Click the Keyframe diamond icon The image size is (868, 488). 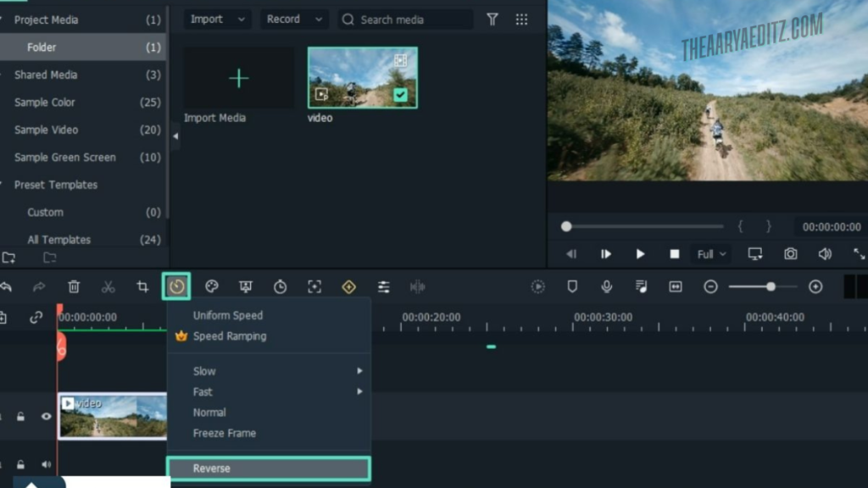pyautogui.click(x=349, y=286)
